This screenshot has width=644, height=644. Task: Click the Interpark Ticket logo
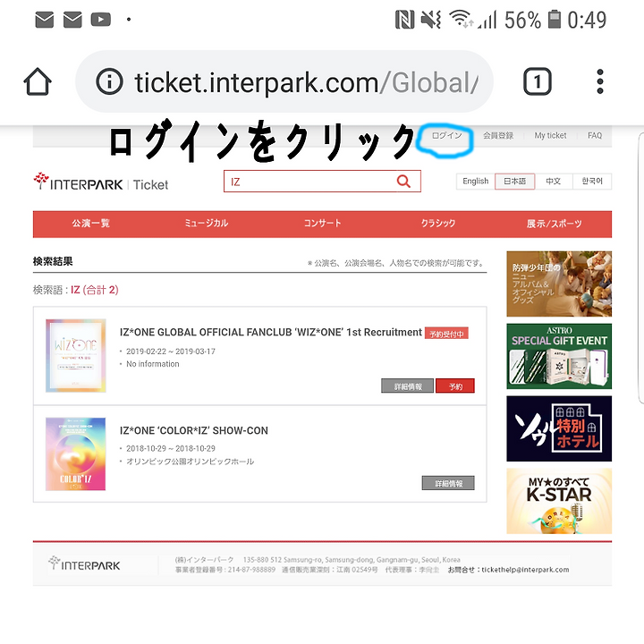(100, 182)
